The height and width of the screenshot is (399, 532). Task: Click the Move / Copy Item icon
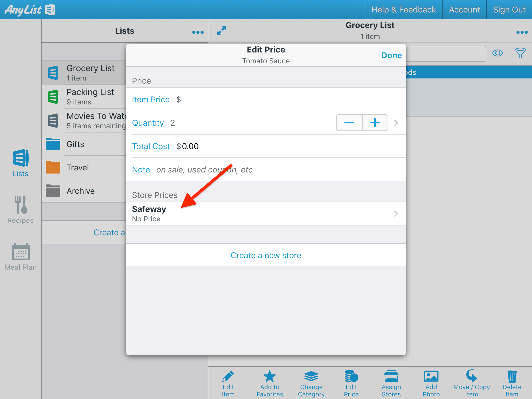tap(471, 377)
